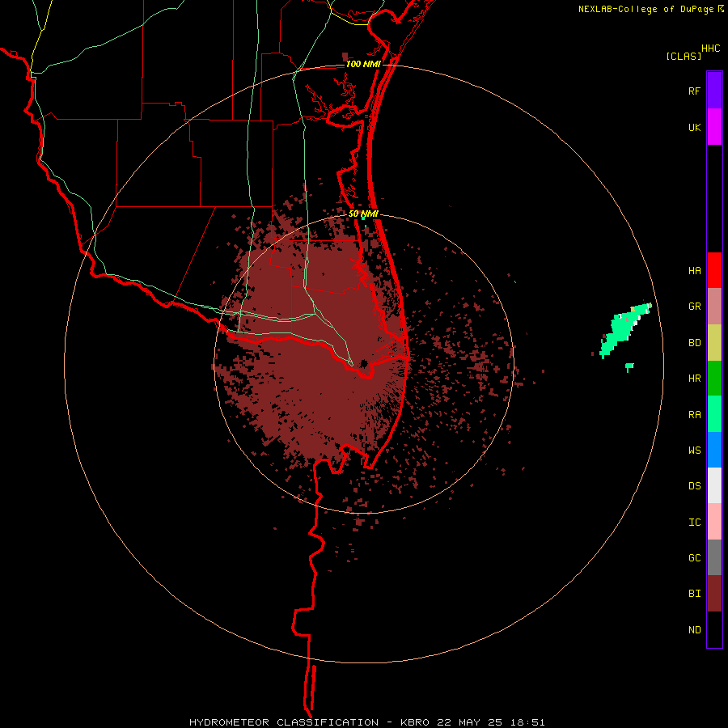Click the 50 NMI range ring label

[x=363, y=214]
